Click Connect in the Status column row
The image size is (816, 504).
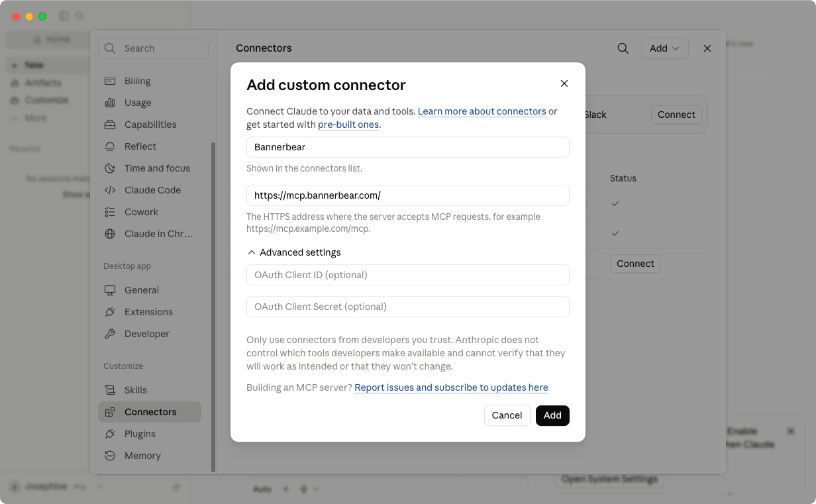[x=635, y=264]
